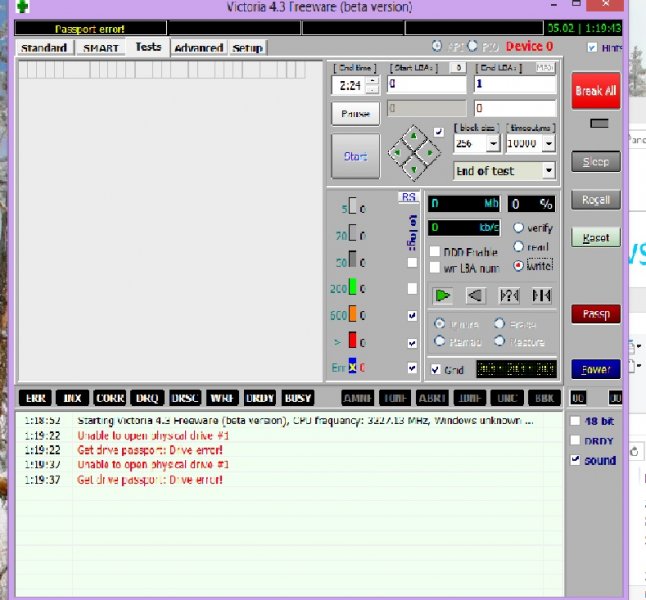This screenshot has height=600, width=646.
Task: Increase End time with spinner up arrow
Action: [x=372, y=80]
